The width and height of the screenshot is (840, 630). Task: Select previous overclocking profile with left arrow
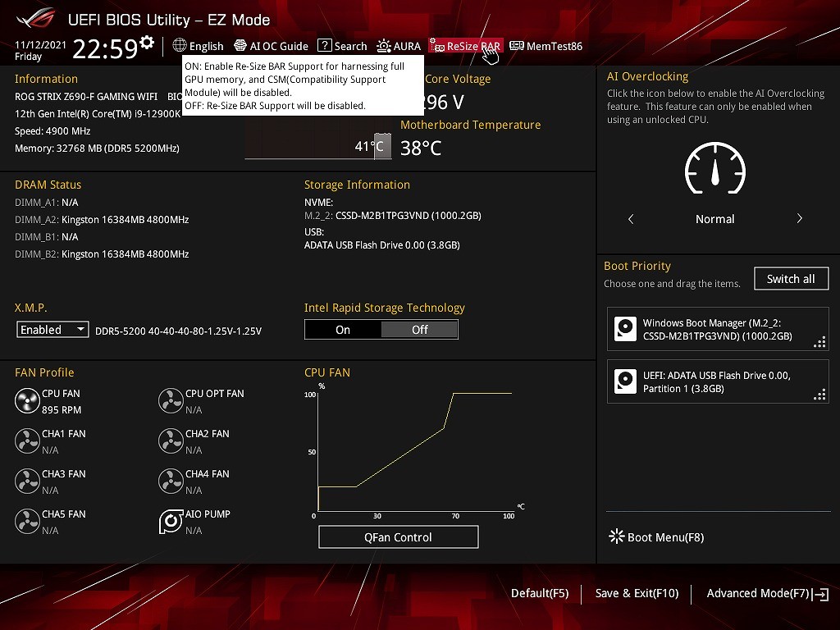tap(631, 218)
